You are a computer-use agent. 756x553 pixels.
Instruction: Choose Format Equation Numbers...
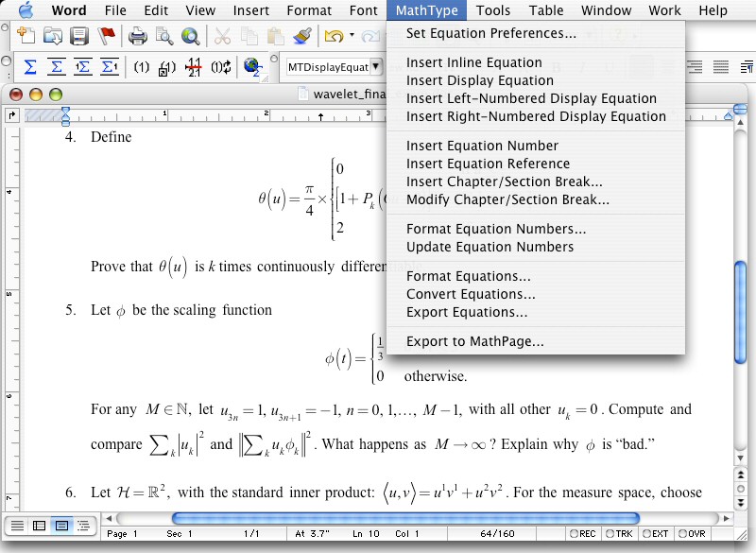tap(536, 229)
